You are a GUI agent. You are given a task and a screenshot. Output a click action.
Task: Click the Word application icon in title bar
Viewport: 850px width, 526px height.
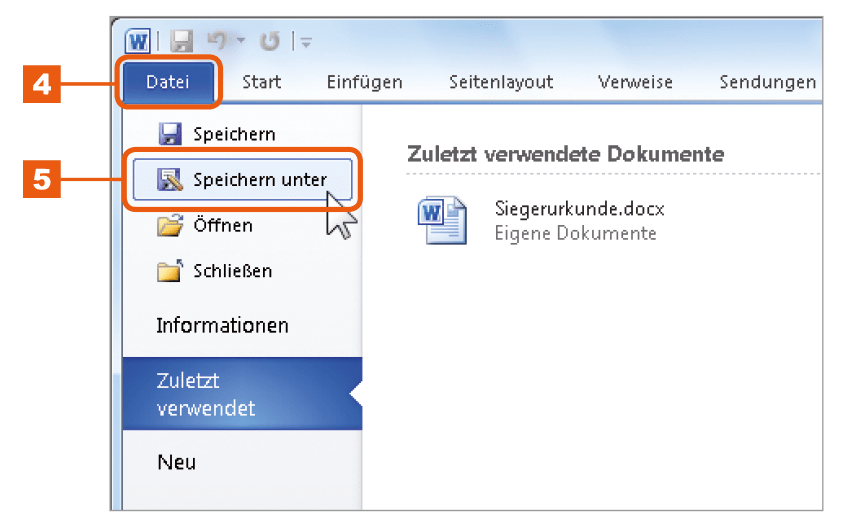tap(138, 41)
